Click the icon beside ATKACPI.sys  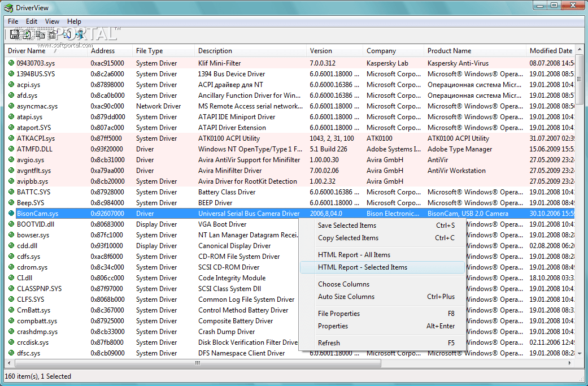point(11,138)
